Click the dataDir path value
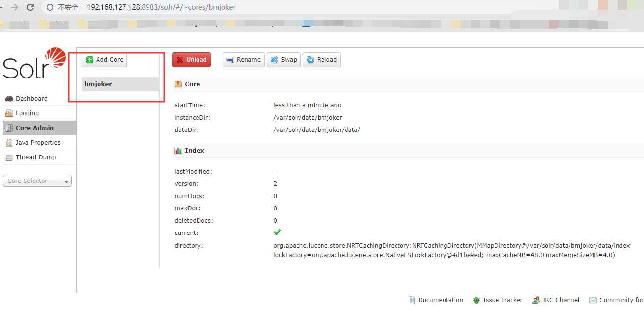Screen dimensions: 644x311 [317, 130]
